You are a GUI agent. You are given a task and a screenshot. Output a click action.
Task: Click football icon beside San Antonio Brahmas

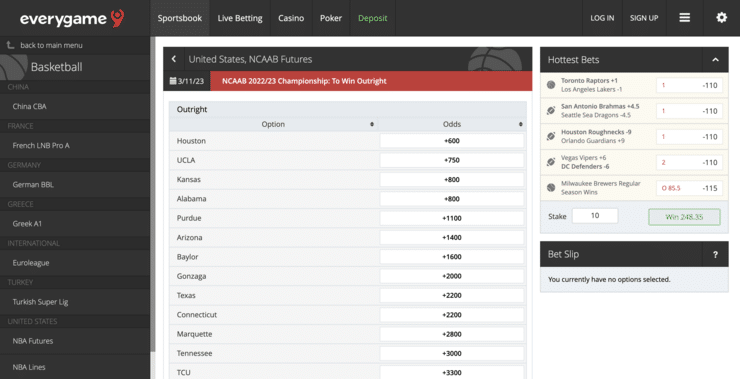pyautogui.click(x=551, y=110)
